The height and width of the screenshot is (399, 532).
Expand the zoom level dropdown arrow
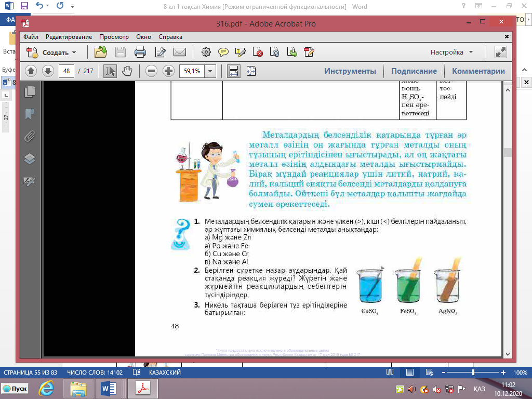click(210, 71)
